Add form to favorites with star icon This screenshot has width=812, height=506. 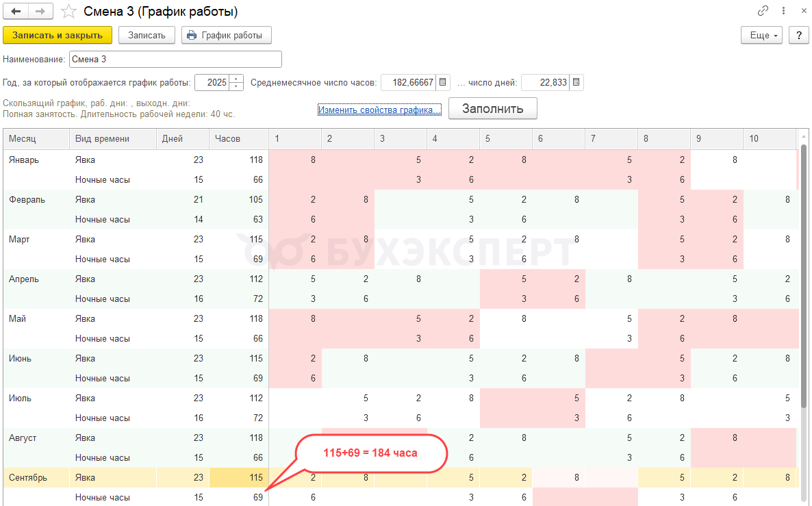click(x=68, y=12)
